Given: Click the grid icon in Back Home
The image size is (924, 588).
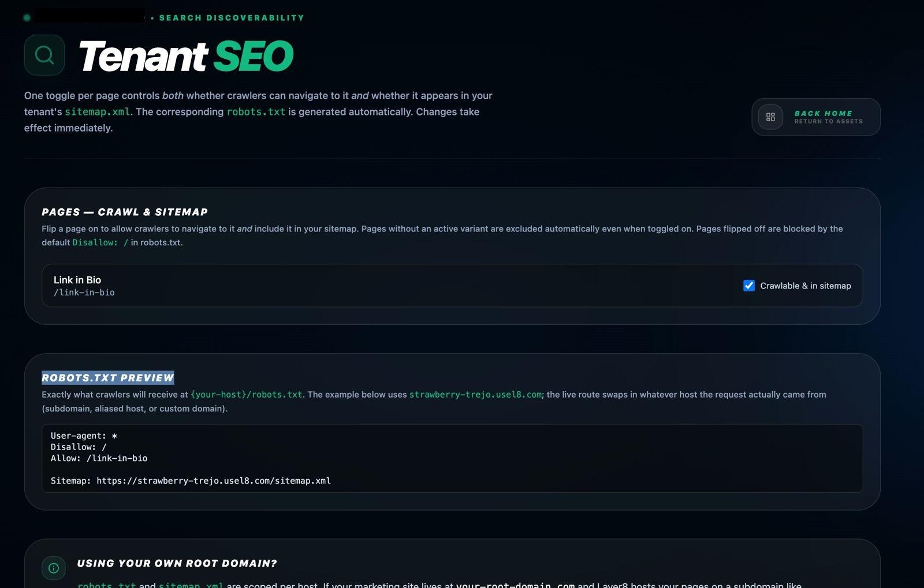Looking at the screenshot, I should [770, 117].
